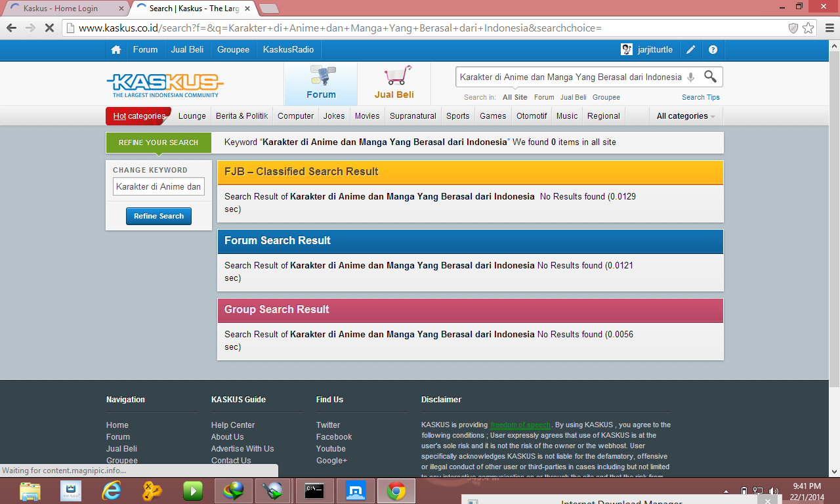The height and width of the screenshot is (504, 840).
Task: Set search scope to Forum under search box
Action: point(544,97)
